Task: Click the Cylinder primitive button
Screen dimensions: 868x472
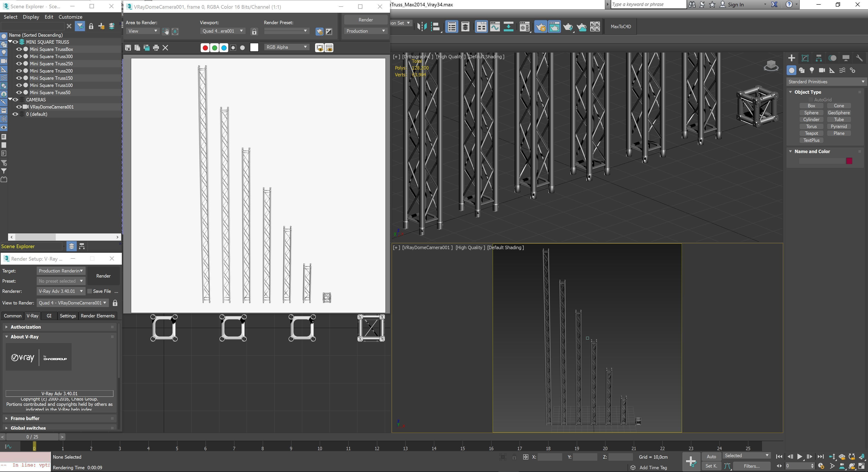Action: 811,119
